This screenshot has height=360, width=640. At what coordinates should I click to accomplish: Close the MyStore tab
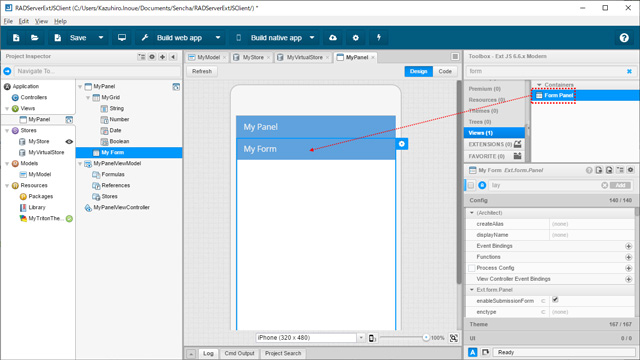[x=268, y=58]
